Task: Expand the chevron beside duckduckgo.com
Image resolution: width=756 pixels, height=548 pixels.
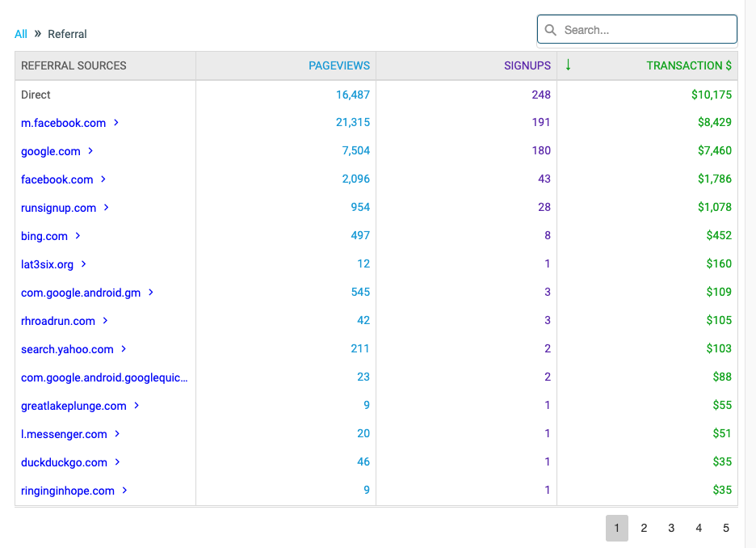Action: (117, 462)
